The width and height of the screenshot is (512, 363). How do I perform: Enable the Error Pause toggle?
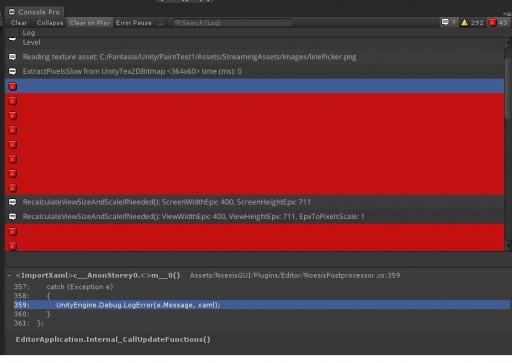tap(134, 23)
